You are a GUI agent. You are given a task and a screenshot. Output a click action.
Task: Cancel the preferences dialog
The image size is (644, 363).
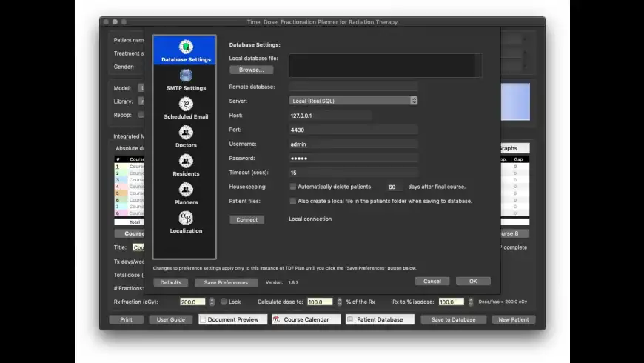(x=432, y=282)
